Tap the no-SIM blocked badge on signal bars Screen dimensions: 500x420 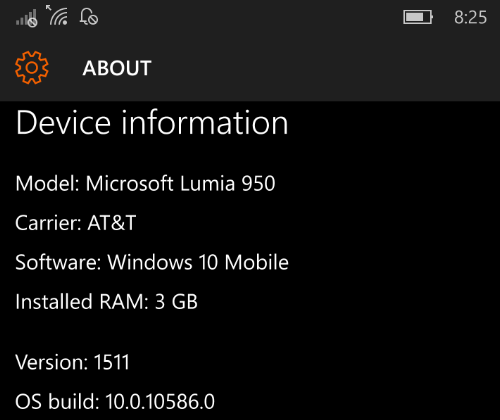[32, 23]
